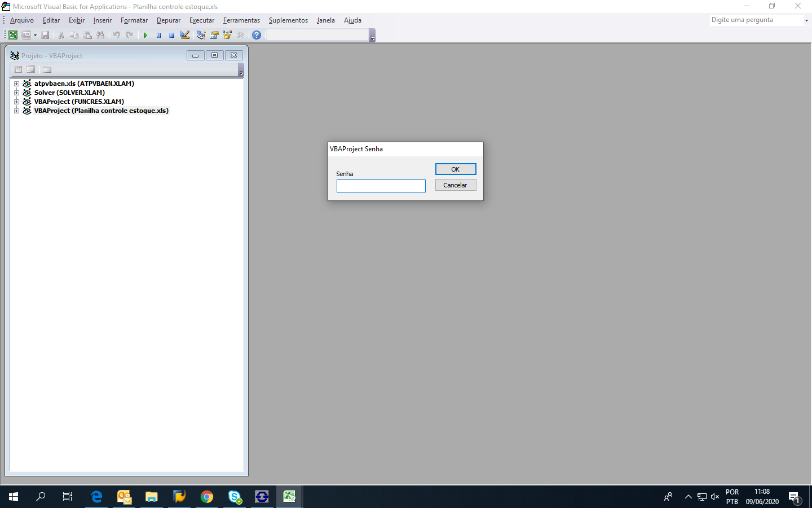The height and width of the screenshot is (508, 812).
Task: Open the Executar menu
Action: [x=202, y=20]
